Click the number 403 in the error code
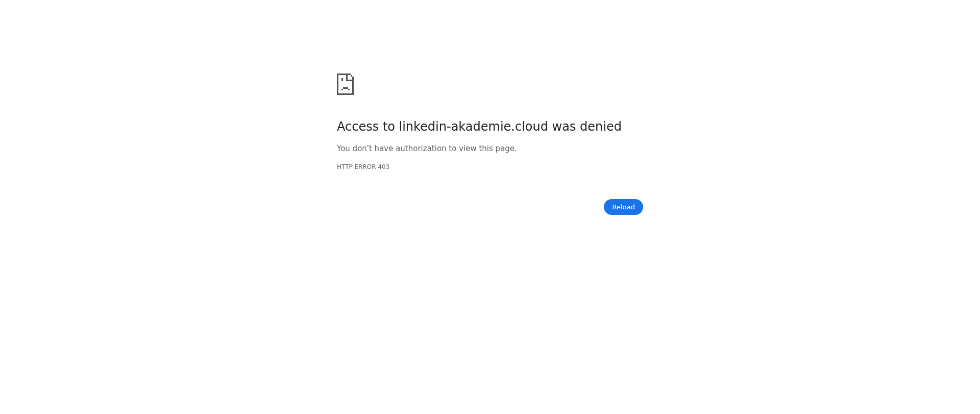 [384, 167]
